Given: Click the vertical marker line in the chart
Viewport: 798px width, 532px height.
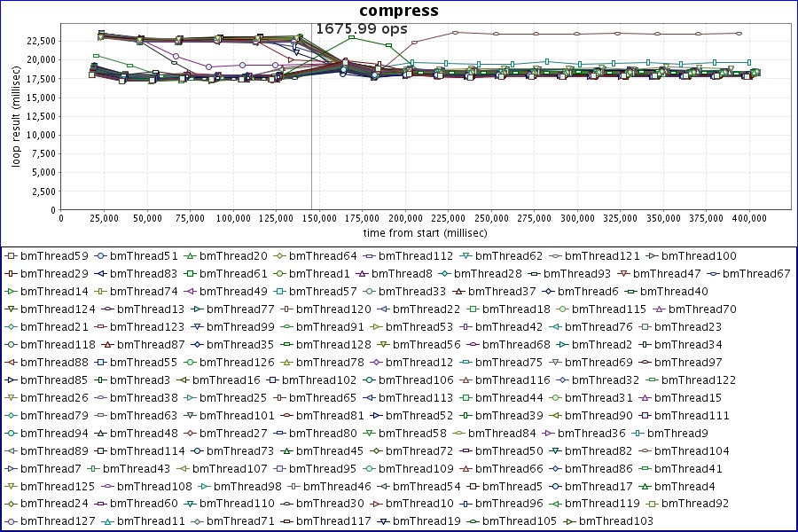Looking at the screenshot, I should (x=311, y=133).
